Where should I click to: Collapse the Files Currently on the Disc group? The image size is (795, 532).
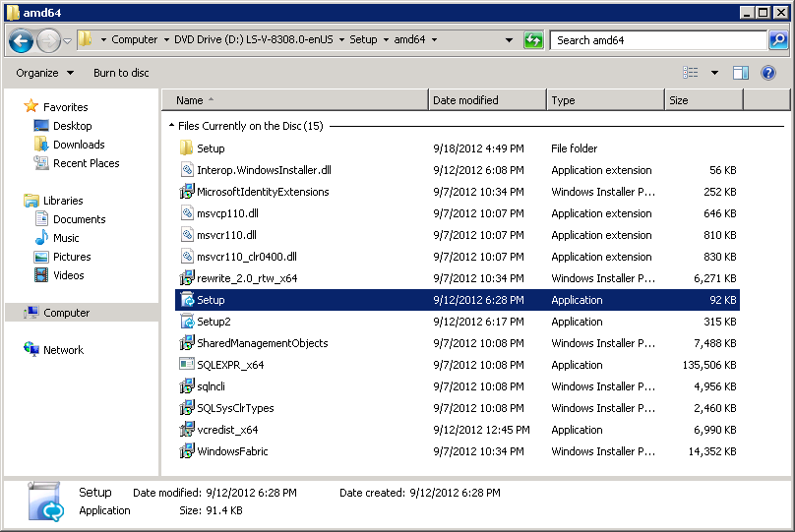tap(172, 127)
